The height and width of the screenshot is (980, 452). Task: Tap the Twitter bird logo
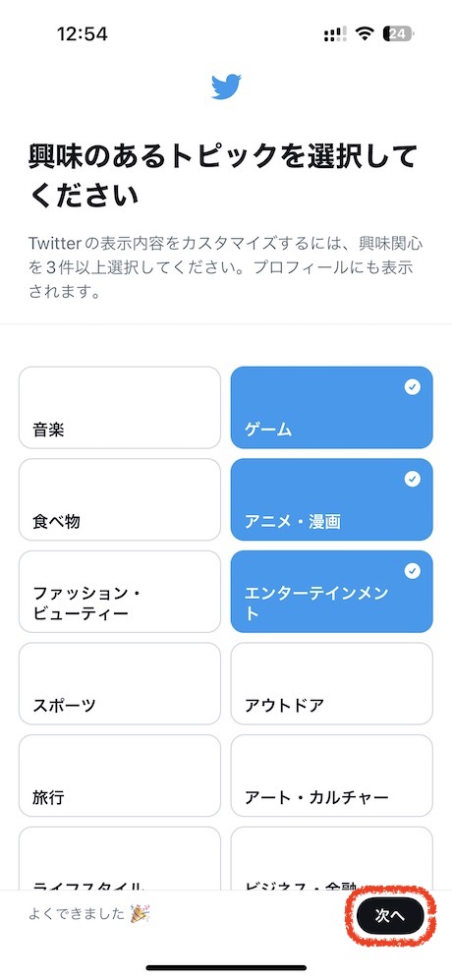coord(226,86)
